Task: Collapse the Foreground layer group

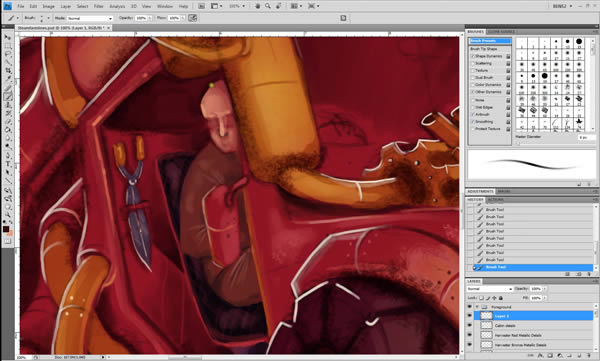Action: tap(477, 307)
